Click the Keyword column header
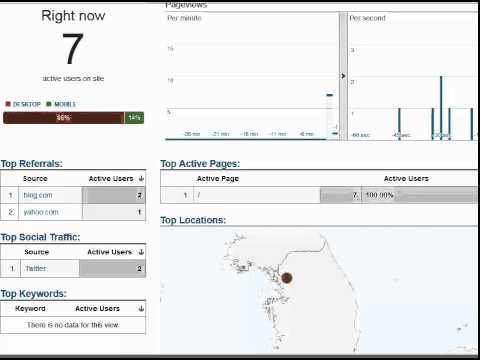Image resolution: width=480 pixels, height=360 pixels. (30, 309)
